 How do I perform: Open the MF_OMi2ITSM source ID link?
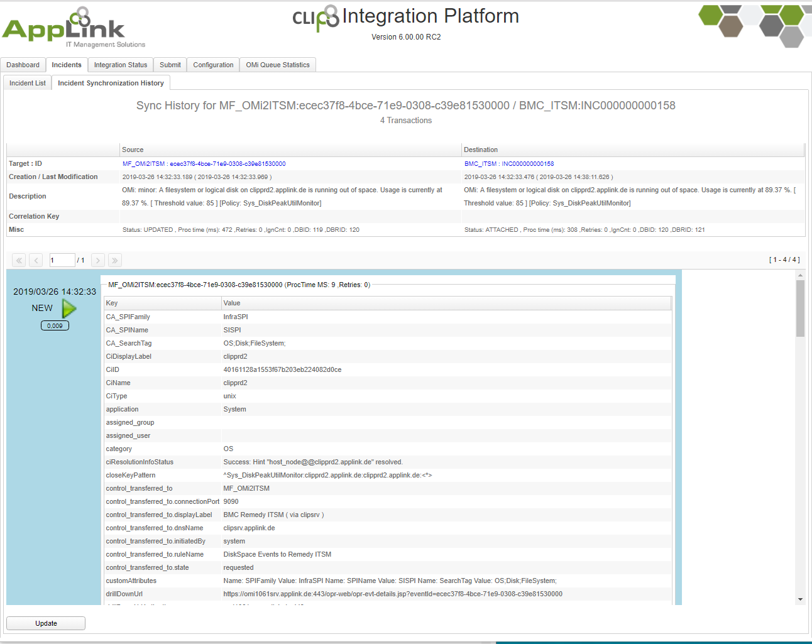click(204, 164)
